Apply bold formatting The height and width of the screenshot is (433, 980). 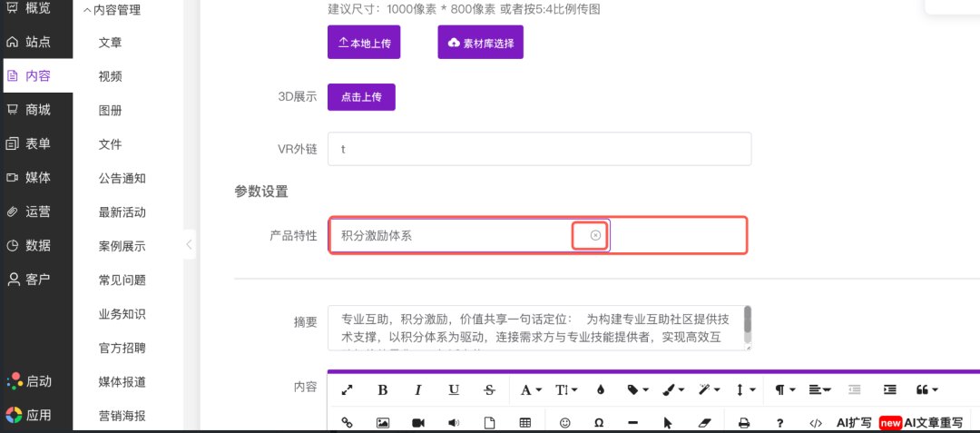383,390
